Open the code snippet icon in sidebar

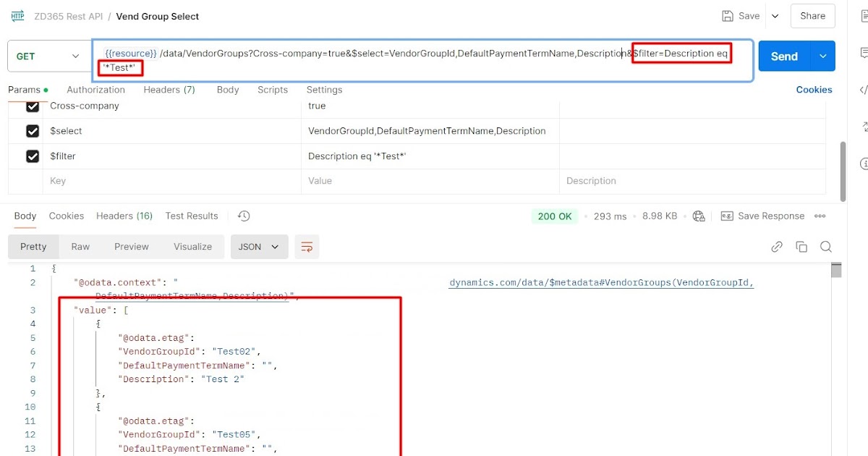click(x=864, y=90)
